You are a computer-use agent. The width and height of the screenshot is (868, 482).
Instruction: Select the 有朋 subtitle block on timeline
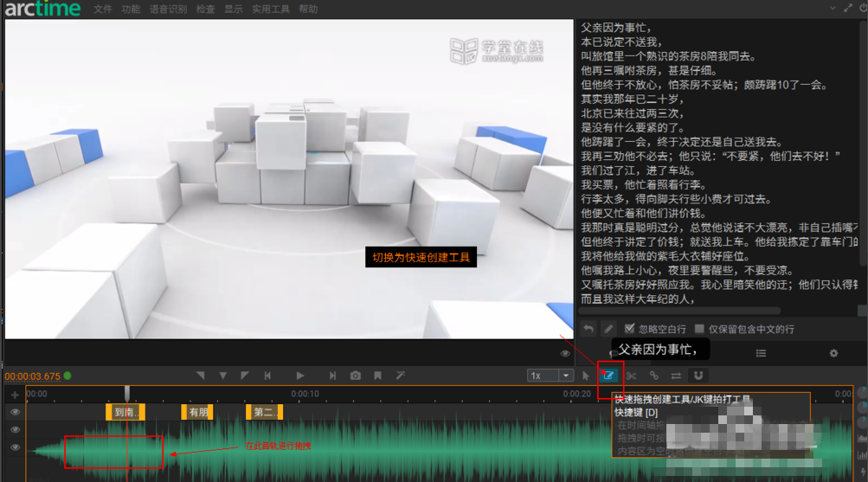click(x=198, y=413)
